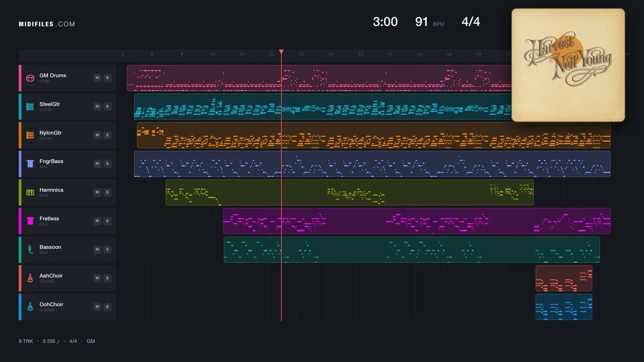Solo the Harmnica track
644x362 pixels.
tap(107, 193)
